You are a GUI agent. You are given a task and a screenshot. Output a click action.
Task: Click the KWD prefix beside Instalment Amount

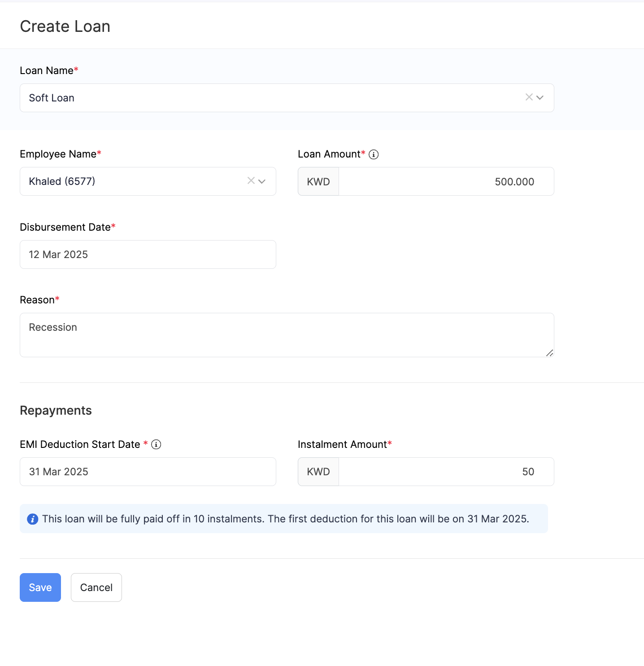[318, 472]
